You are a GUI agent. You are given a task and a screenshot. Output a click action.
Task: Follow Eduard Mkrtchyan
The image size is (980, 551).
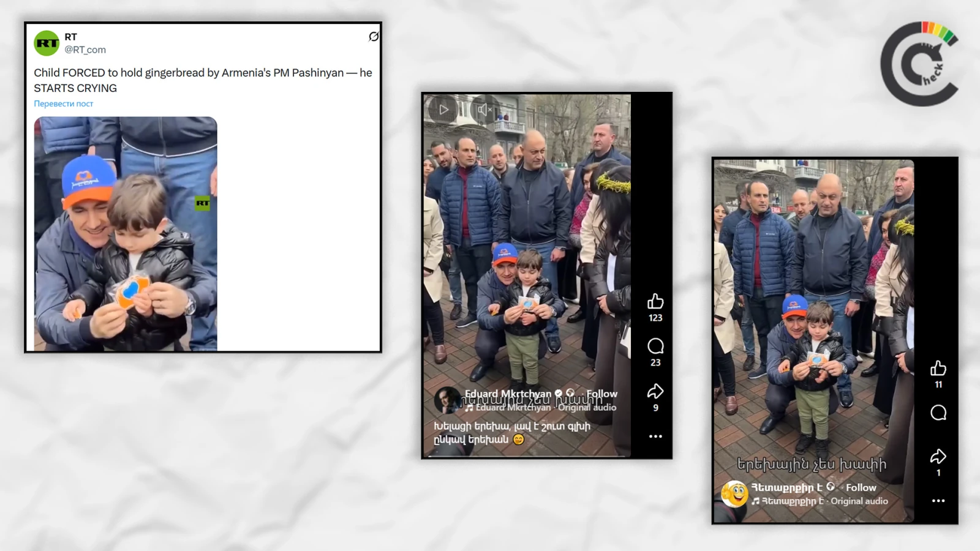pyautogui.click(x=601, y=394)
